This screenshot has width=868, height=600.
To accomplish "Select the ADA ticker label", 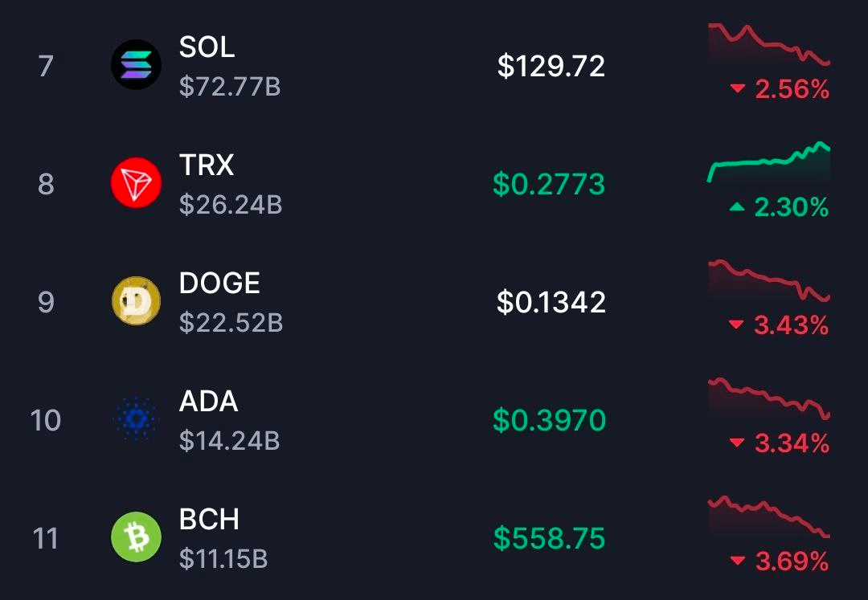I will [x=208, y=402].
